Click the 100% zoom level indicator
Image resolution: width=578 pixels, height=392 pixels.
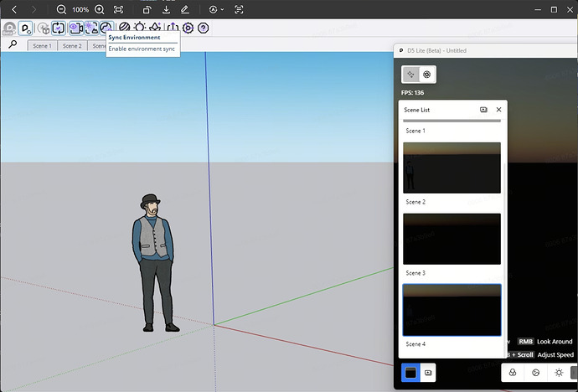[x=80, y=10]
